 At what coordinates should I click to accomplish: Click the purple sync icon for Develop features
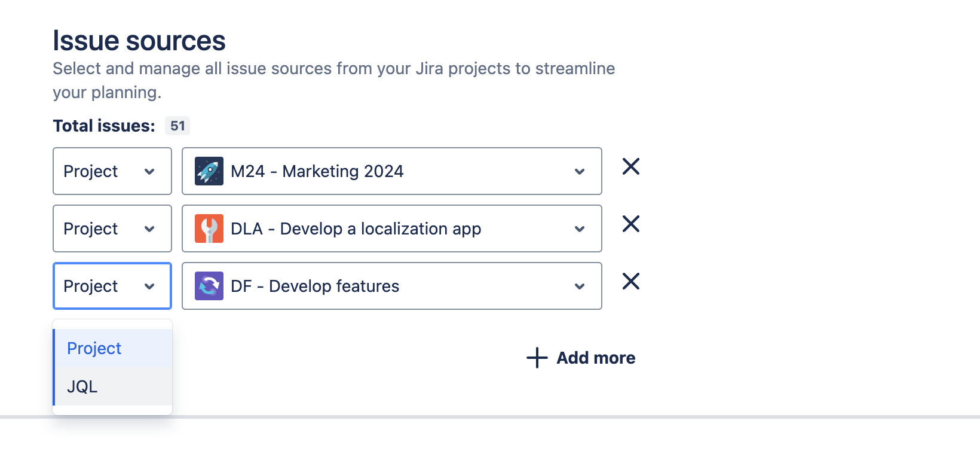coord(209,286)
